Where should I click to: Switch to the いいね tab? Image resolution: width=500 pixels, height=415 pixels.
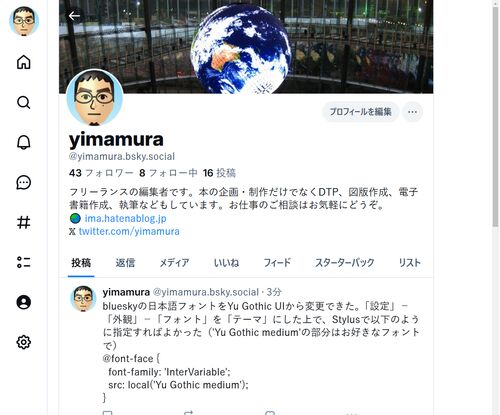[226, 263]
